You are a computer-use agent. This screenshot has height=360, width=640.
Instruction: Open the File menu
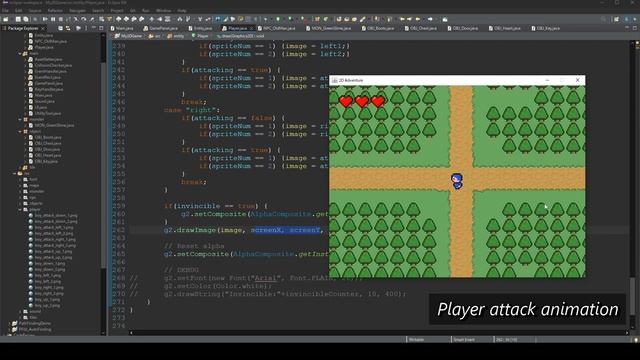[5, 11]
